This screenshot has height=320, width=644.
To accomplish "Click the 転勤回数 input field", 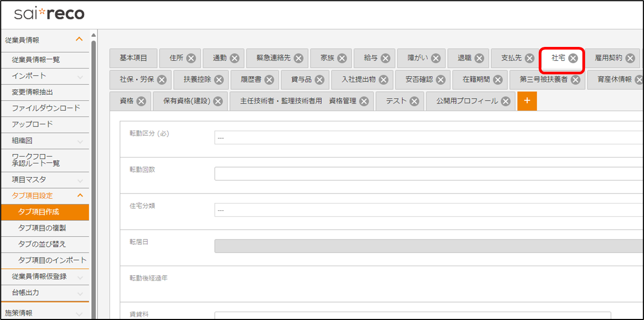I will (x=428, y=173).
